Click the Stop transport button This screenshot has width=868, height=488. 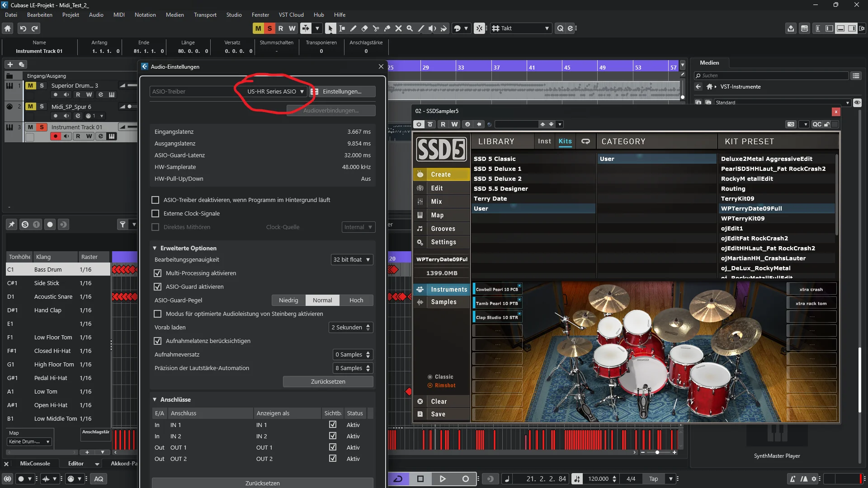[420, 479]
